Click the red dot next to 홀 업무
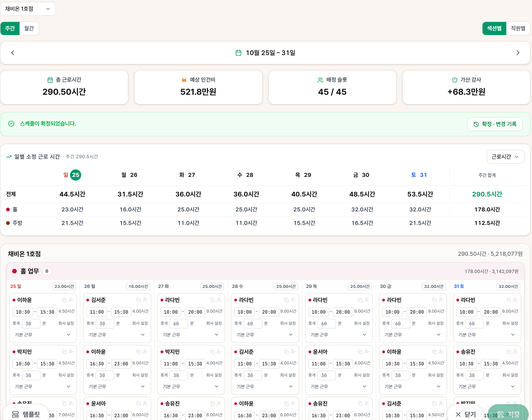The width and height of the screenshot is (532, 420). 14,271
